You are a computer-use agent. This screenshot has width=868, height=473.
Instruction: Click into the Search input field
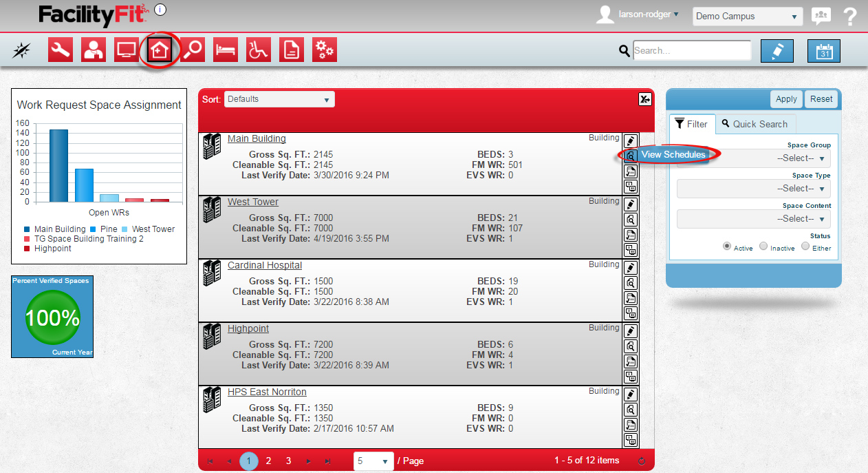click(691, 51)
